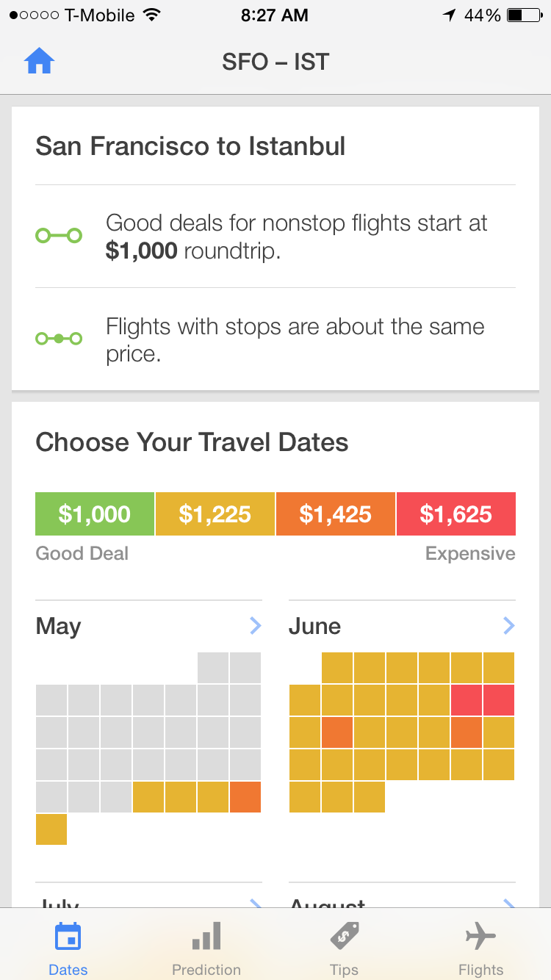Tap the Prediction bar chart icon
551x980 pixels.
[x=206, y=937]
